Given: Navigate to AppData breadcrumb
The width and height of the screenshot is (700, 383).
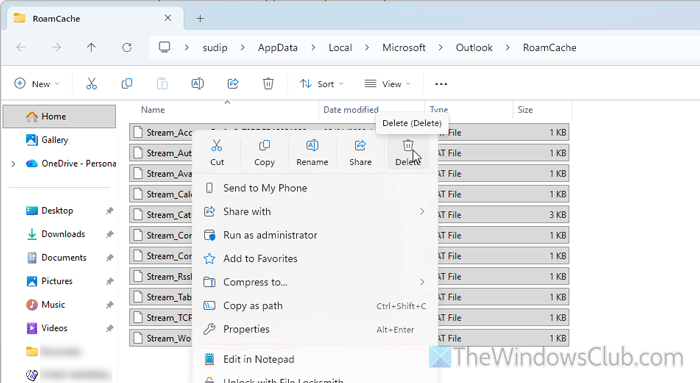Looking at the screenshot, I should coord(278,47).
